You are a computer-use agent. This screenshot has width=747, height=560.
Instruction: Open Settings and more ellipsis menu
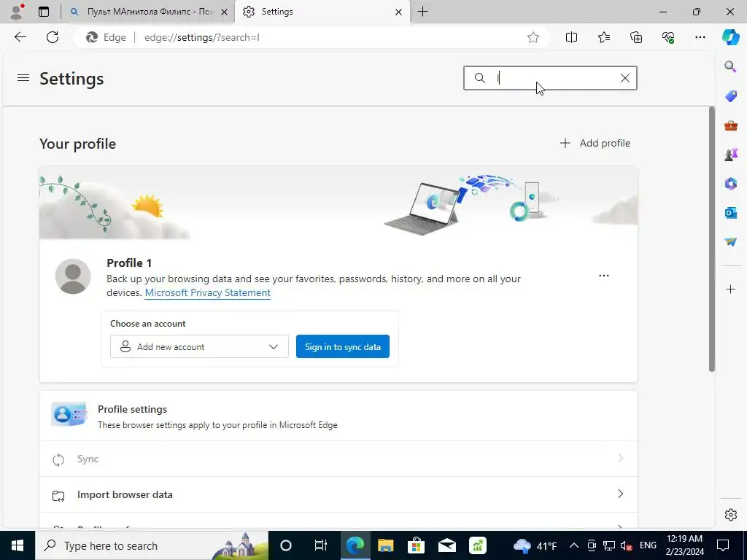(x=700, y=37)
